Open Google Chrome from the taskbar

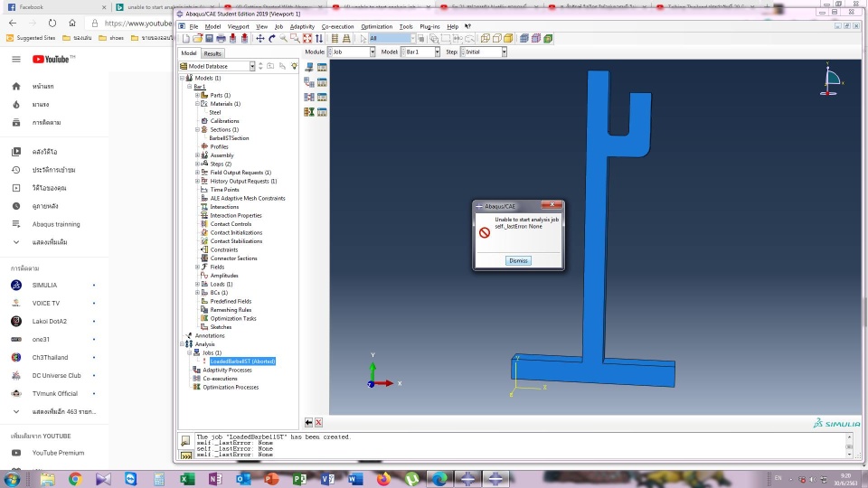(x=75, y=479)
